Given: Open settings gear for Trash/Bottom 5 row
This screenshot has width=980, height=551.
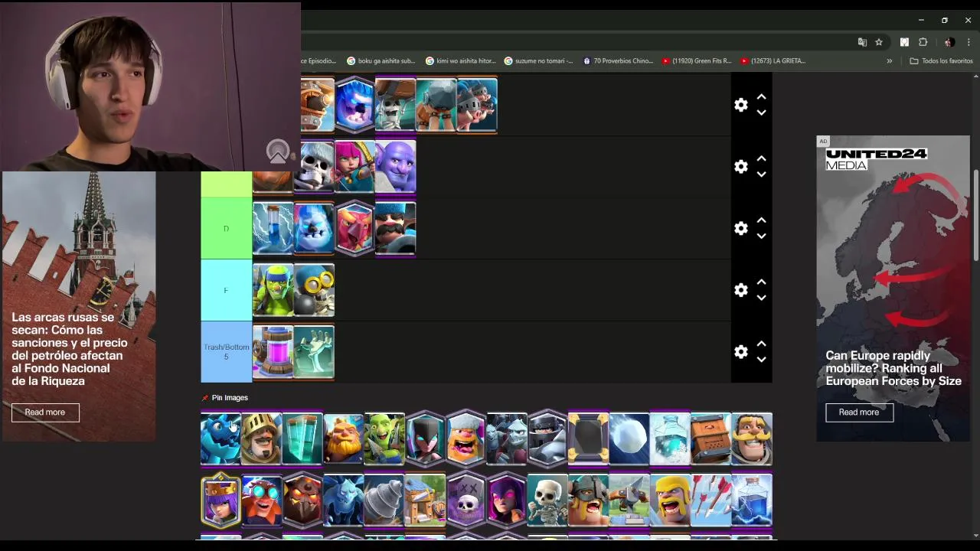Looking at the screenshot, I should pos(740,352).
